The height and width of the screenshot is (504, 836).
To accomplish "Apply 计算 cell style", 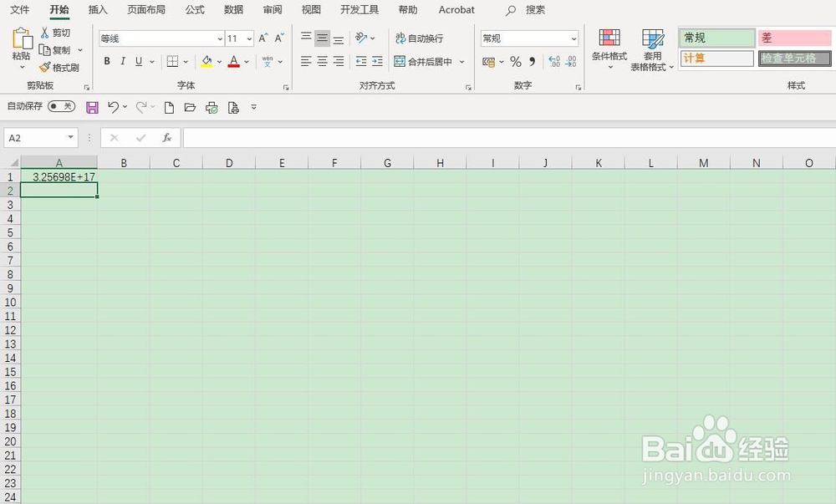I will (717, 58).
